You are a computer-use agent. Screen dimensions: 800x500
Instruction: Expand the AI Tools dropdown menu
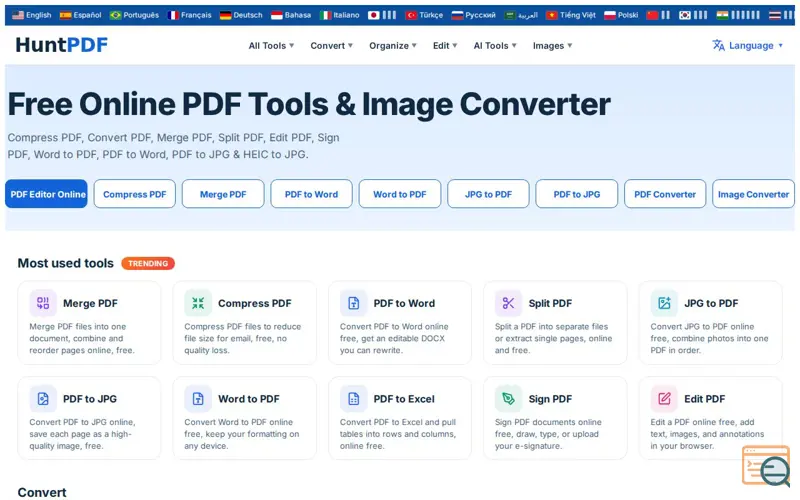[x=495, y=45]
